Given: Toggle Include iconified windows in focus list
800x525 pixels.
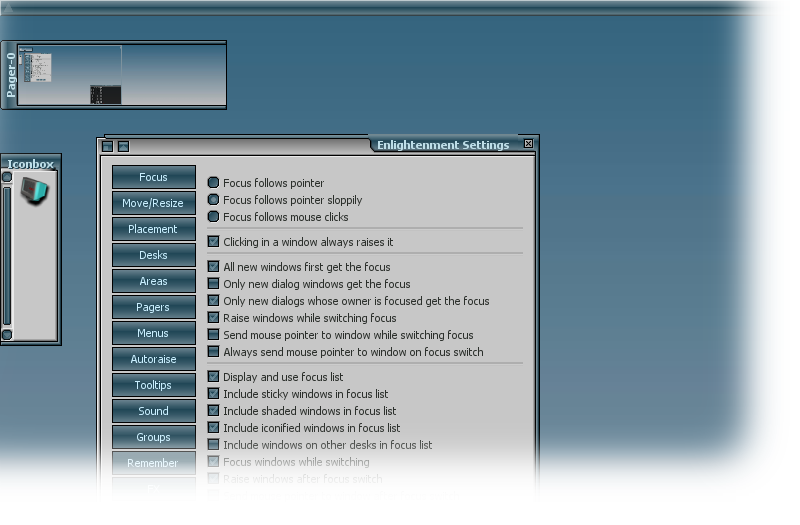Looking at the screenshot, I should 213,428.
